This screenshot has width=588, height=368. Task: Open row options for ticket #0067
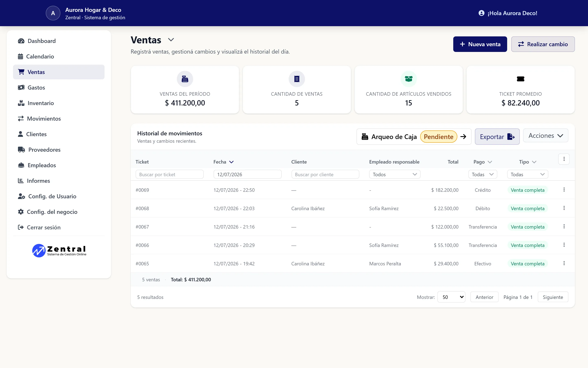click(564, 227)
